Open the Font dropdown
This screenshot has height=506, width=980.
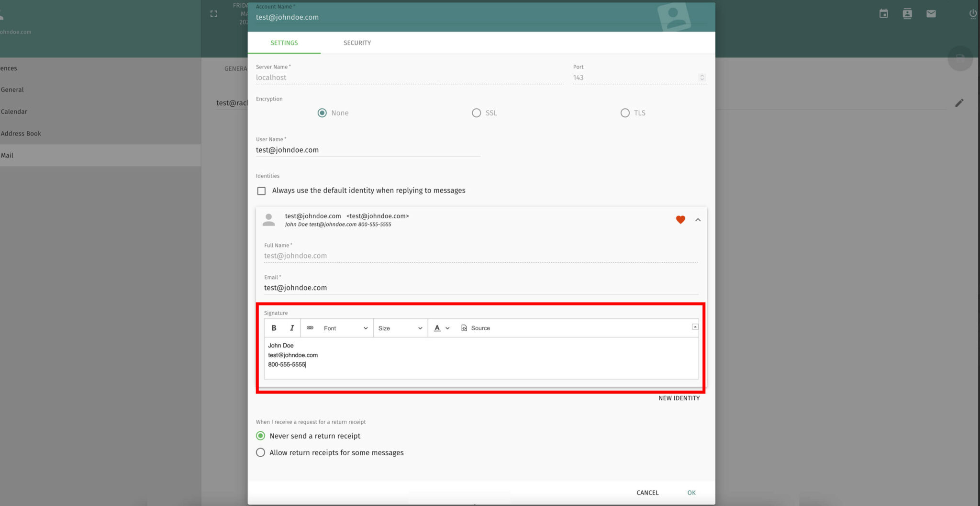coord(345,328)
